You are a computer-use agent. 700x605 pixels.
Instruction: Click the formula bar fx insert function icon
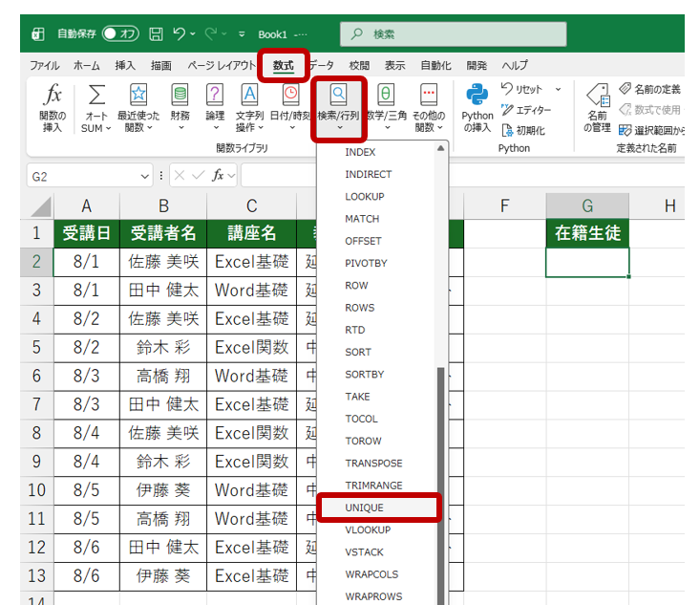tap(218, 175)
